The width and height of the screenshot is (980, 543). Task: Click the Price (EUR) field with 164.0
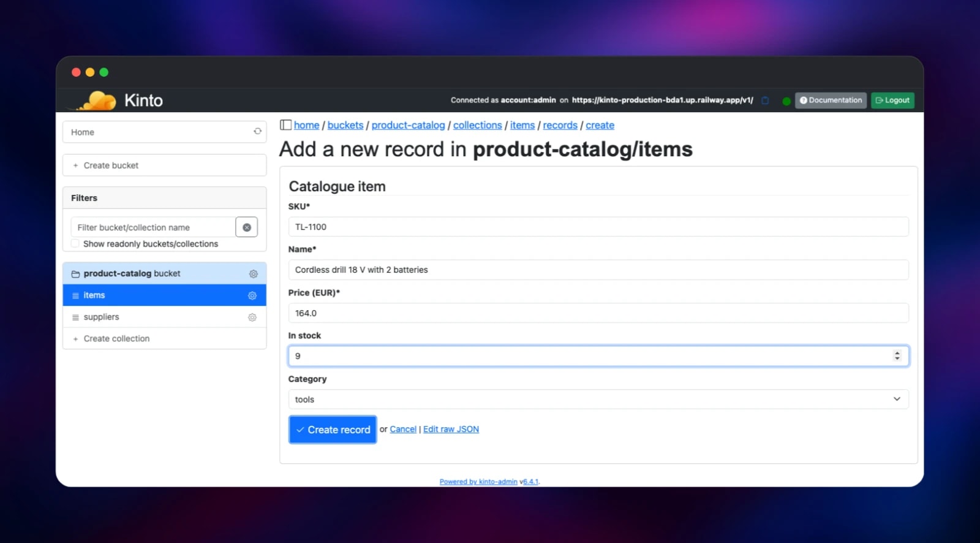[598, 313]
